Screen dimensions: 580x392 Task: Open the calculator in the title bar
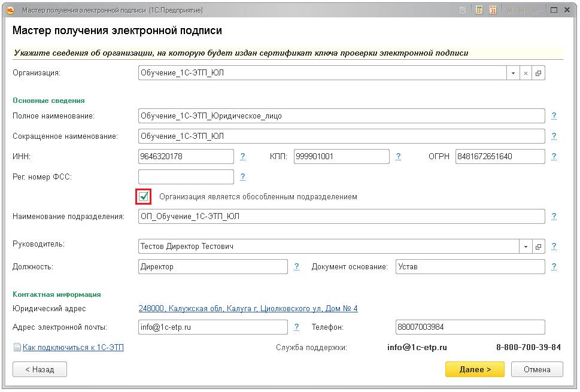pos(479,10)
